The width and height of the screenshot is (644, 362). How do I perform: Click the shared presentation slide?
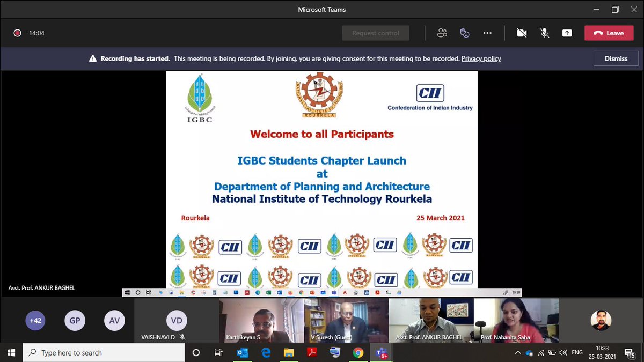point(321,180)
